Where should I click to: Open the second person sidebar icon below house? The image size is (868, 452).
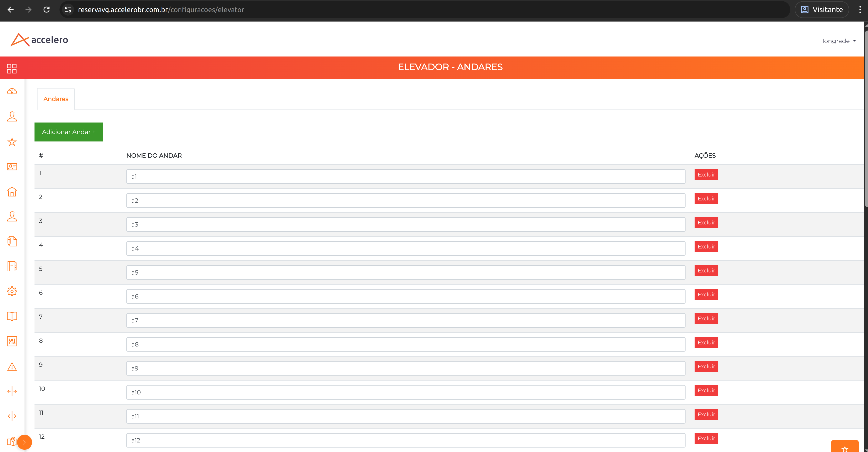(12, 216)
